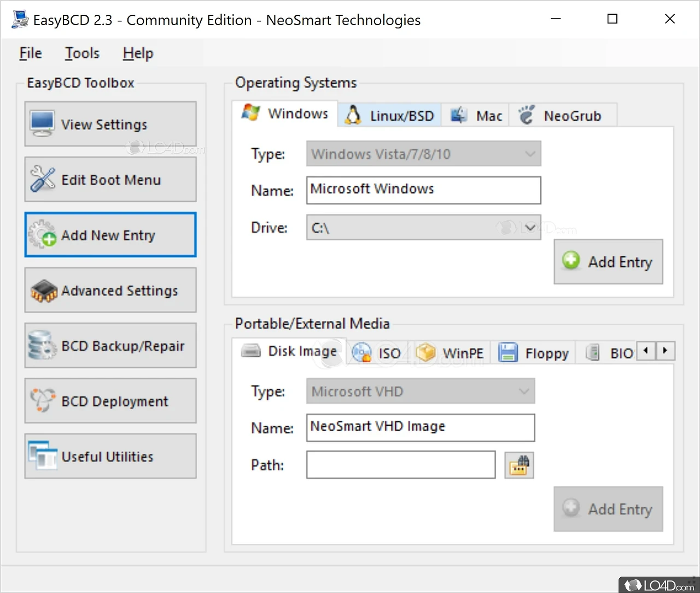Click the NeoGrub icon
Screen dimensions: 700x593
pos(527,115)
